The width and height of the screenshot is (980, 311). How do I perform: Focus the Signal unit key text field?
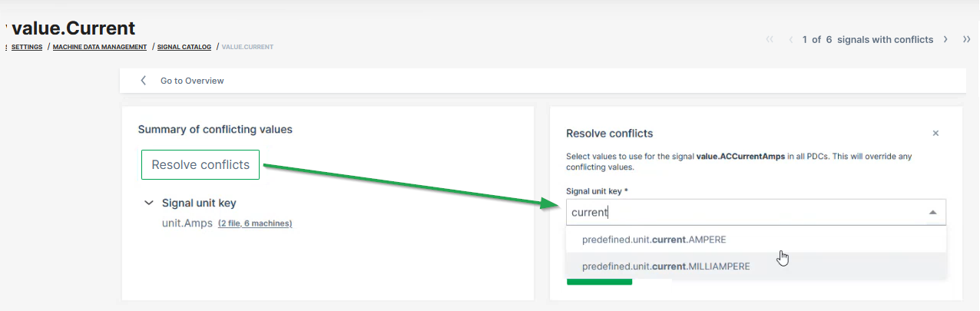pos(737,212)
